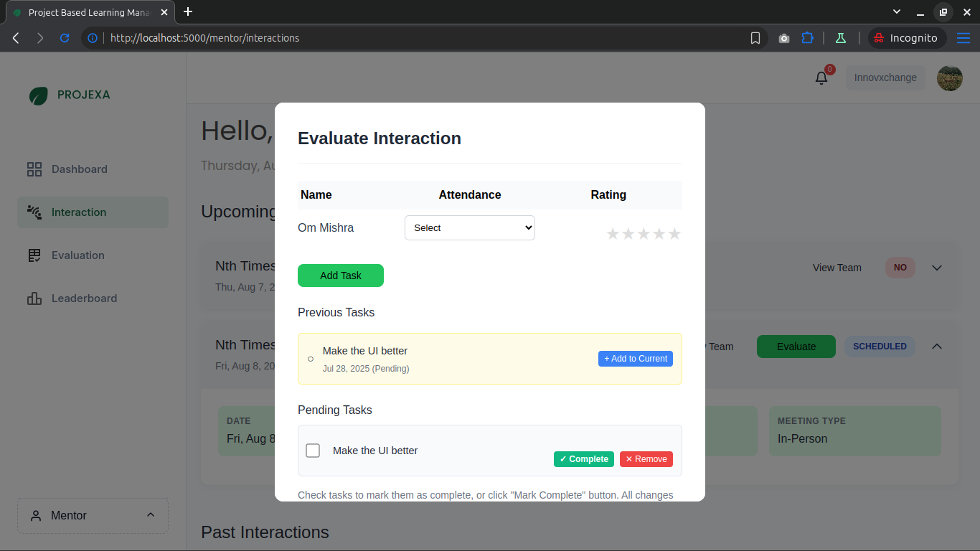Viewport: 980px width, 551px height.
Task: Open notifications via the bell icon
Action: point(821,77)
